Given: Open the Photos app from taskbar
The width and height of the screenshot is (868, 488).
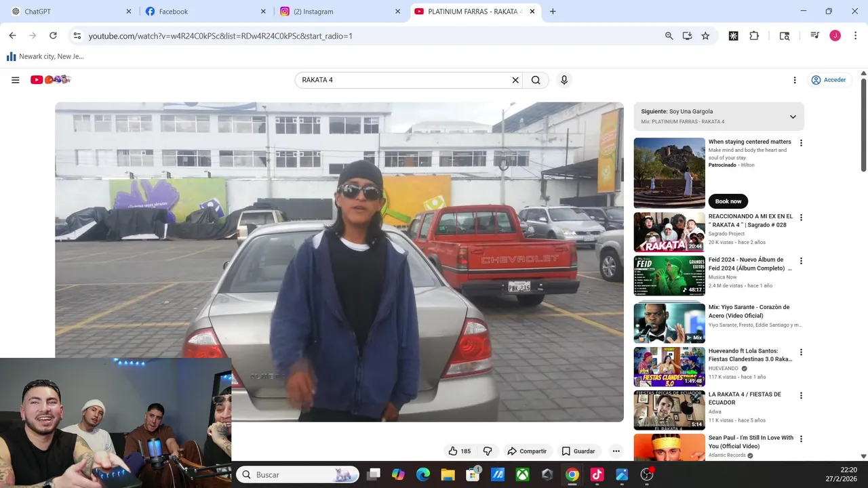Looking at the screenshot, I should [x=622, y=474].
